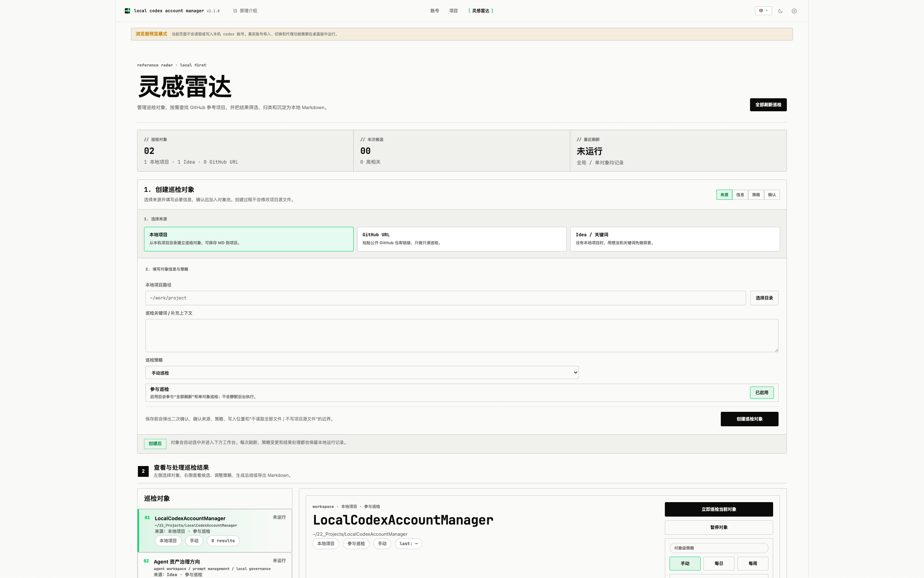Set object strategy to 每日

pos(719,564)
